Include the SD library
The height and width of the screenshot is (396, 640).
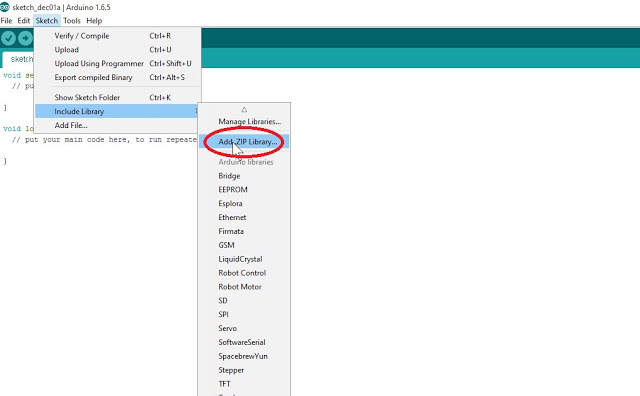[x=244, y=301]
